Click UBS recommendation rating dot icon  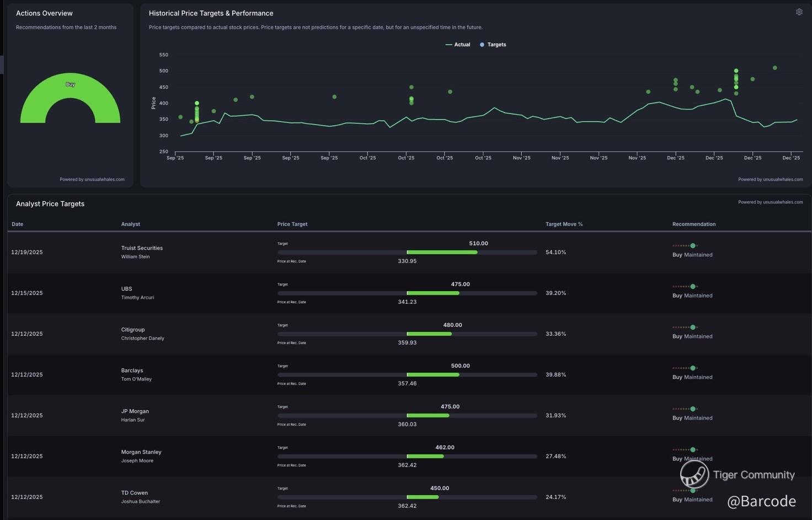693,287
